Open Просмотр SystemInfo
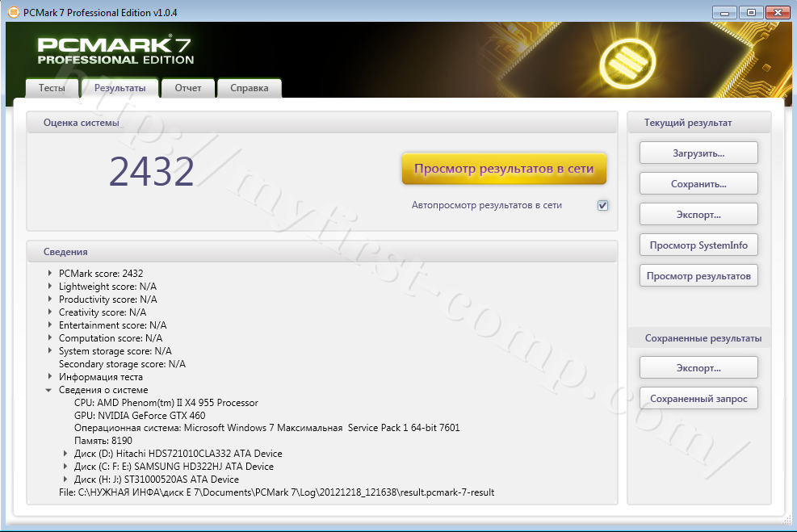 pyautogui.click(x=698, y=245)
